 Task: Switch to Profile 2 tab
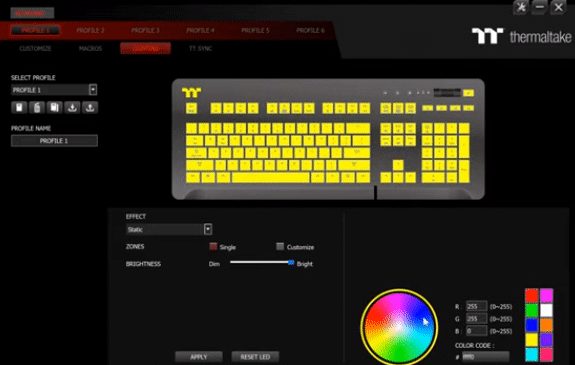[x=90, y=30]
